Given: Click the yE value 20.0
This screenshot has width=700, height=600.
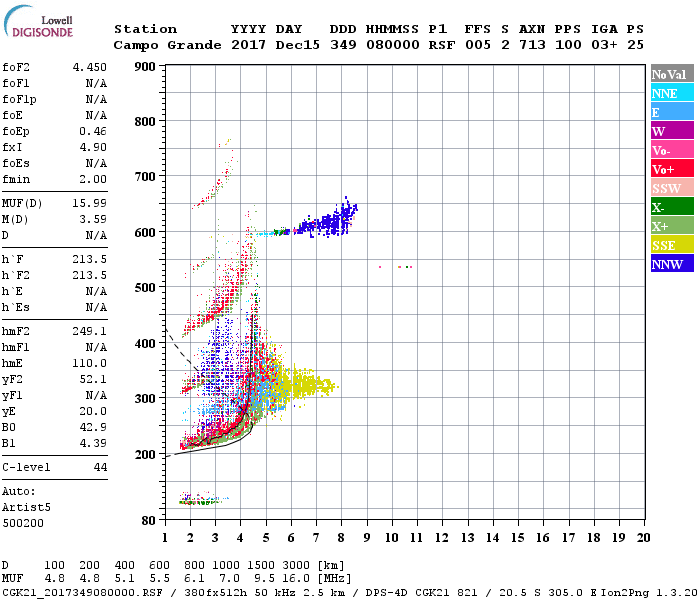Looking at the screenshot, I should (x=93, y=412).
